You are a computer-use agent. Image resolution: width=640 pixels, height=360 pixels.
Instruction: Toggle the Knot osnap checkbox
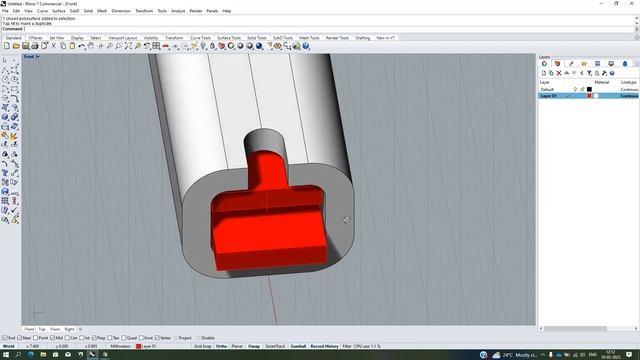point(141,338)
